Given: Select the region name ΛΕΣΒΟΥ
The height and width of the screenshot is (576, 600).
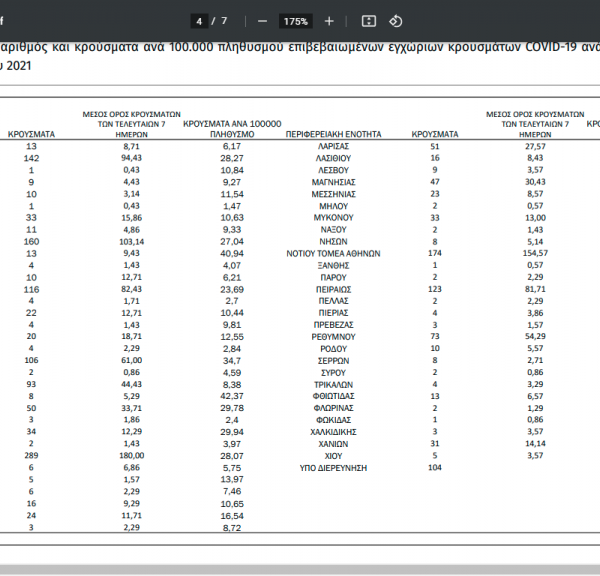Looking at the screenshot, I should pos(333,170).
